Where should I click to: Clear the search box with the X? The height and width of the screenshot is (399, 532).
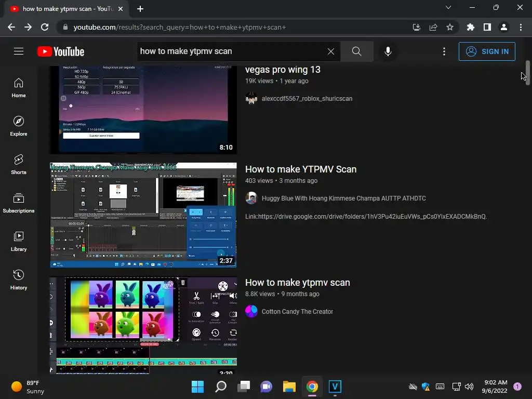(x=331, y=51)
